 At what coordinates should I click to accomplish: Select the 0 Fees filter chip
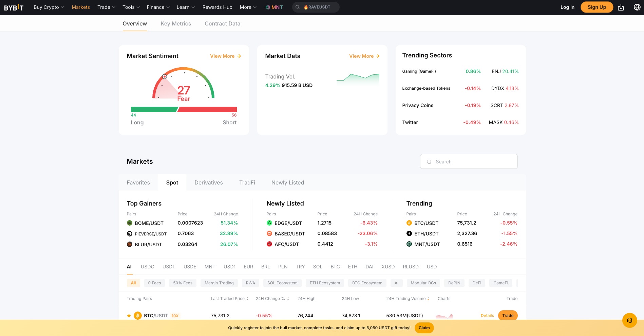click(x=154, y=283)
